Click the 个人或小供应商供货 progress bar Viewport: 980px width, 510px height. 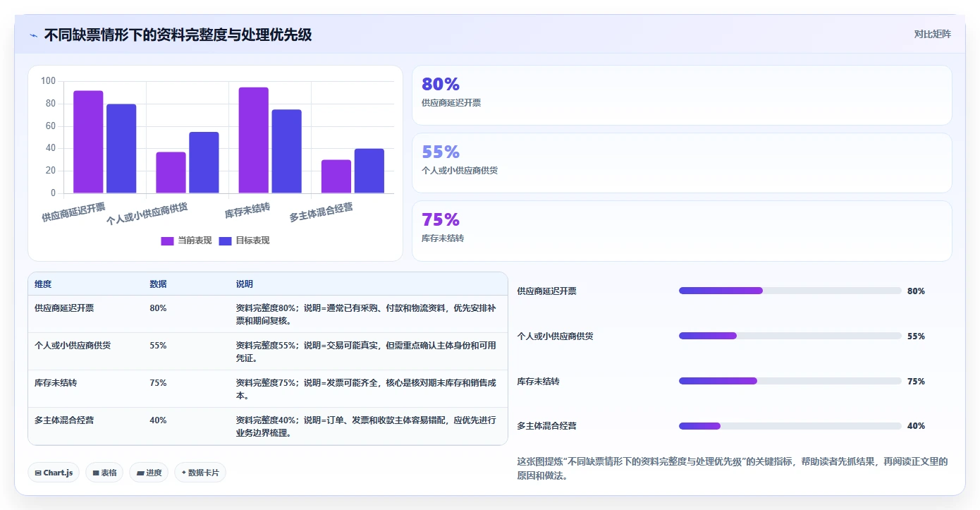(x=790, y=336)
